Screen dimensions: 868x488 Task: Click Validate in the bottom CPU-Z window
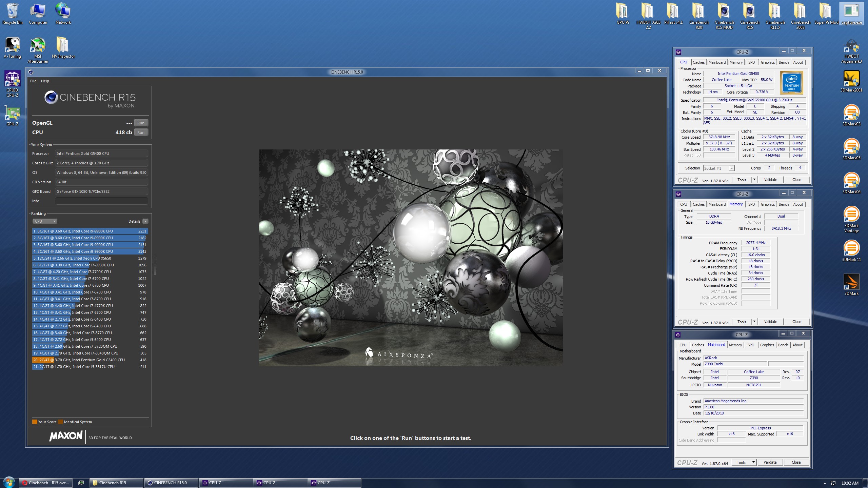[770, 462]
